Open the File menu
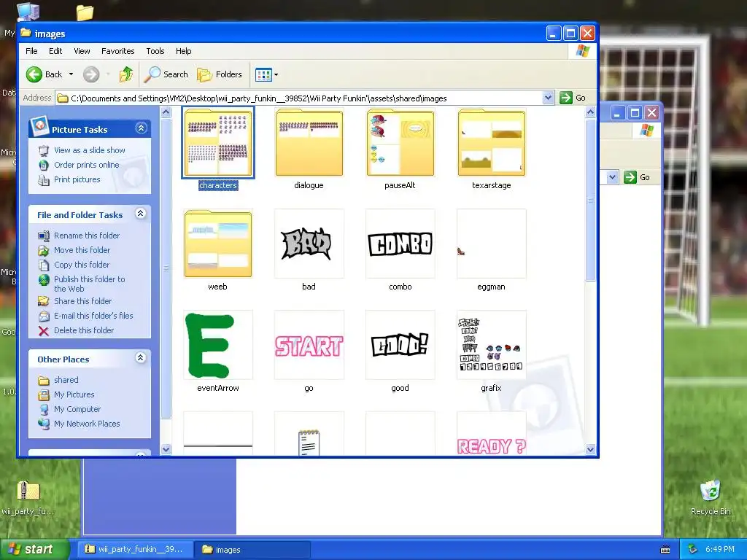The width and height of the screenshot is (747, 560). point(31,51)
